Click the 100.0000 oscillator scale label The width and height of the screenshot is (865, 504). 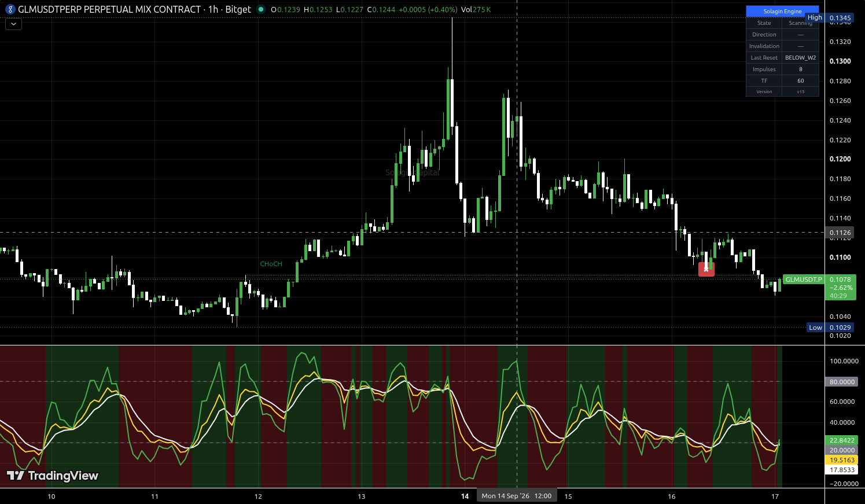[844, 361]
